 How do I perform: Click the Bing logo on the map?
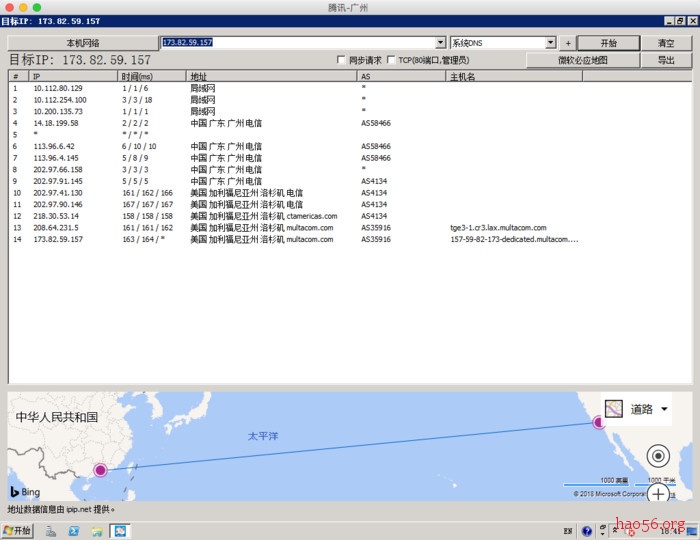(25, 492)
